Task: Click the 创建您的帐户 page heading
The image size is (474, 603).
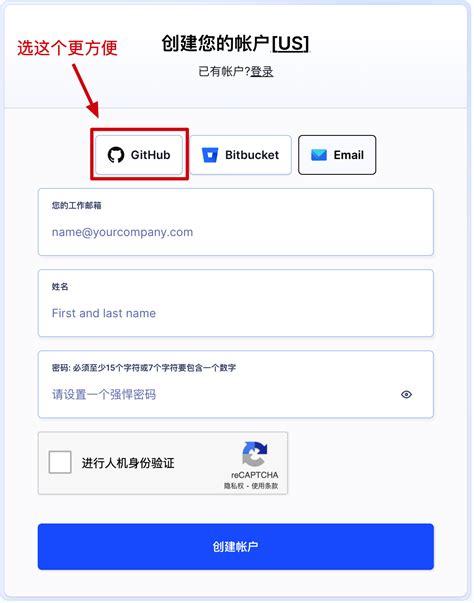Action: 215,43
